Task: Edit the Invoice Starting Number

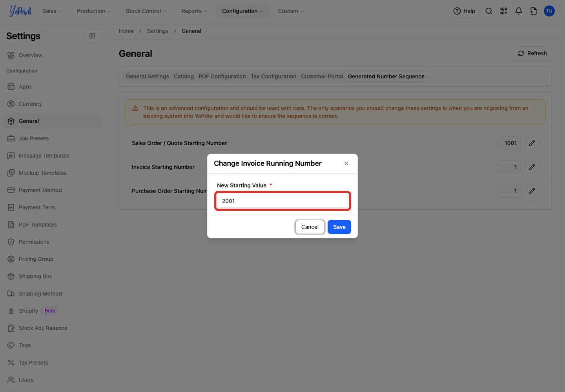Action: coord(532,167)
